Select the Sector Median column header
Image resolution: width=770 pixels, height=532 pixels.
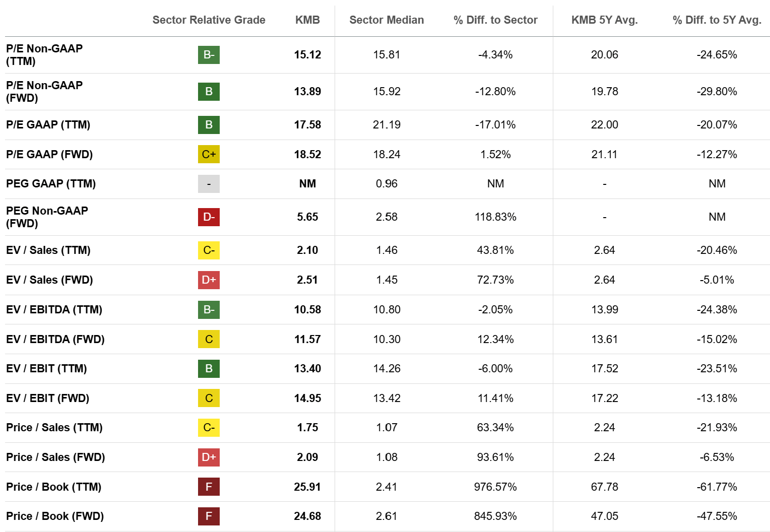(x=387, y=20)
